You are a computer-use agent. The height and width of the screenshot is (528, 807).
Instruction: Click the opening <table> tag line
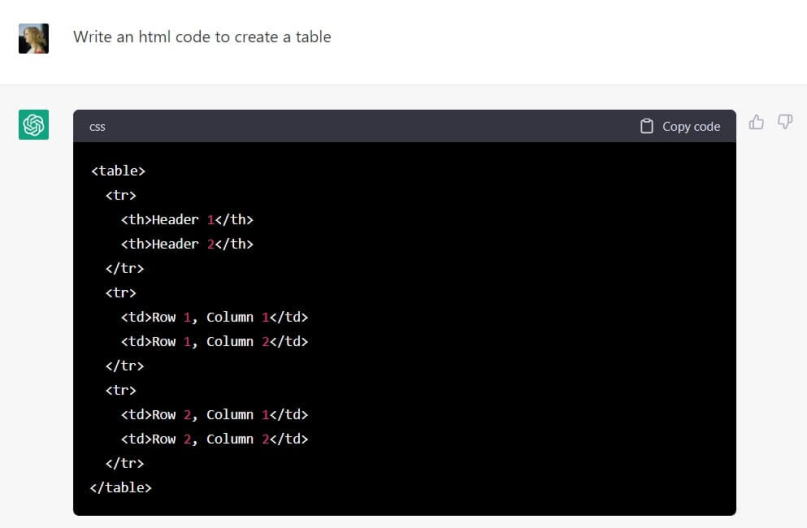[x=118, y=171]
